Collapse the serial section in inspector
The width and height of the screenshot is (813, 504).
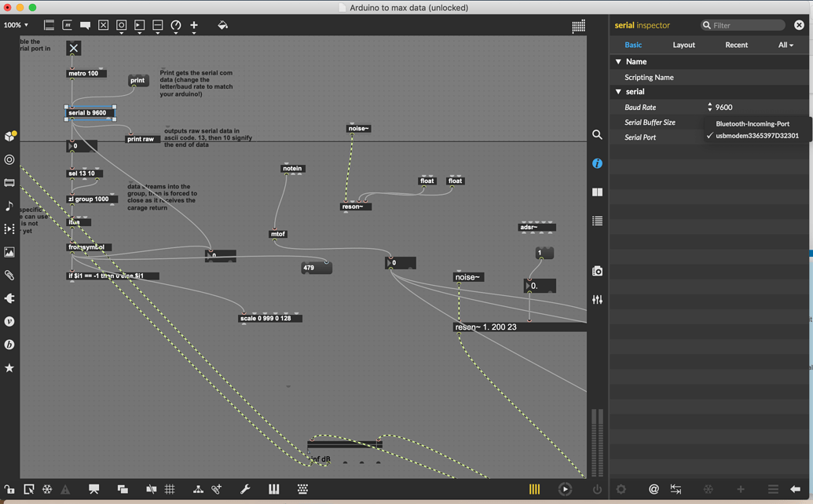coord(618,92)
